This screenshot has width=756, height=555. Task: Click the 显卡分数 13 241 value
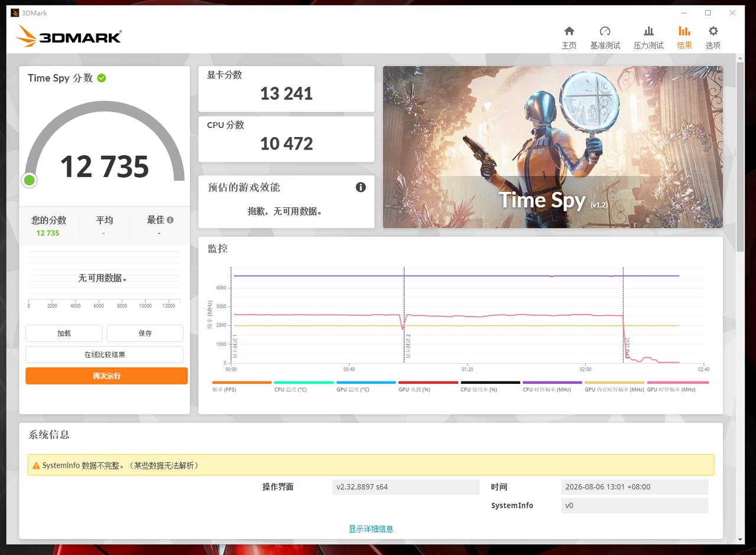tap(286, 93)
